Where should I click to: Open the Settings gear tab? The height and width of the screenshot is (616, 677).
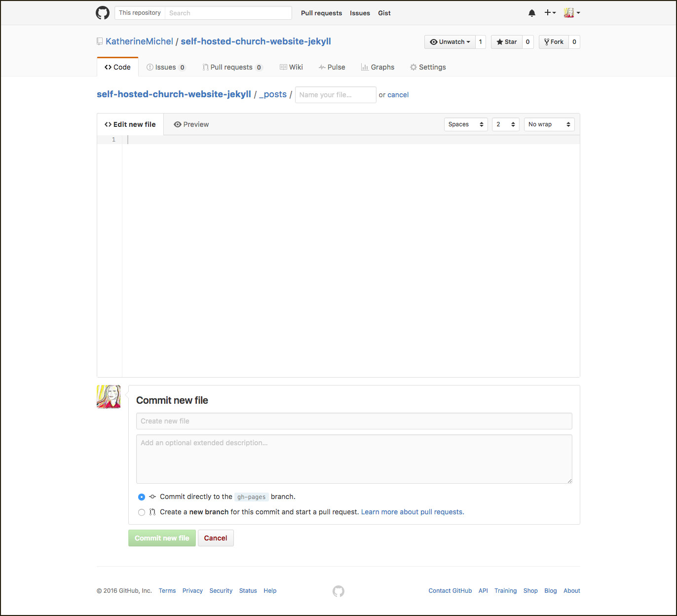(x=427, y=67)
